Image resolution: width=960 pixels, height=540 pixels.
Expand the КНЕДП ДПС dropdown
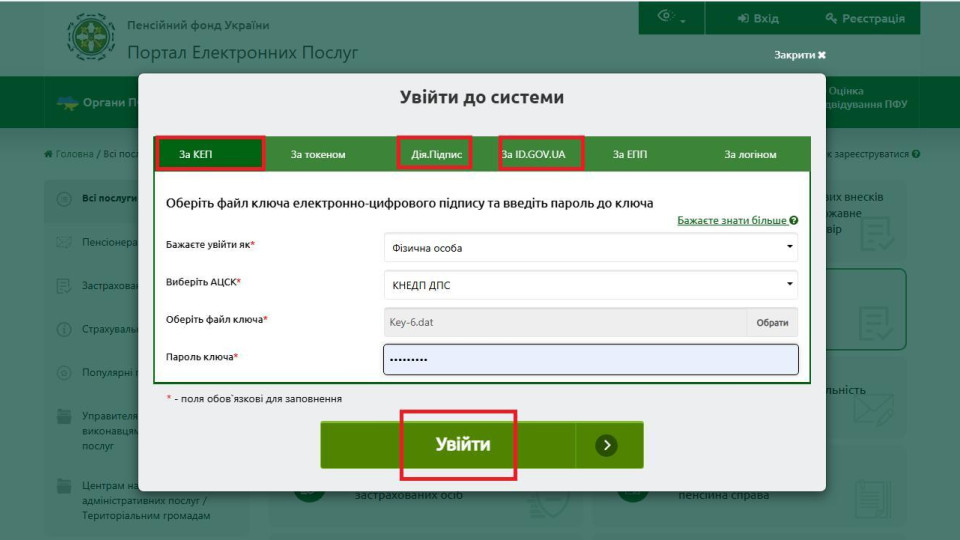[591, 285]
